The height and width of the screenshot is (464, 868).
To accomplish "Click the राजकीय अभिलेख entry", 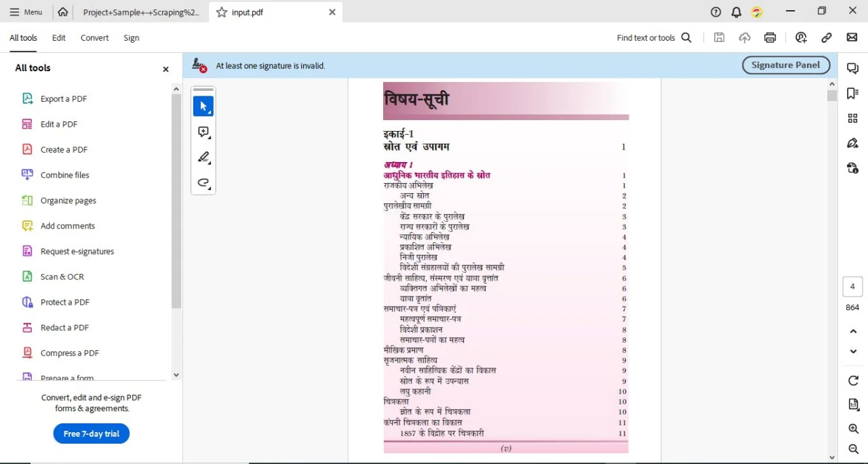I will [x=408, y=185].
